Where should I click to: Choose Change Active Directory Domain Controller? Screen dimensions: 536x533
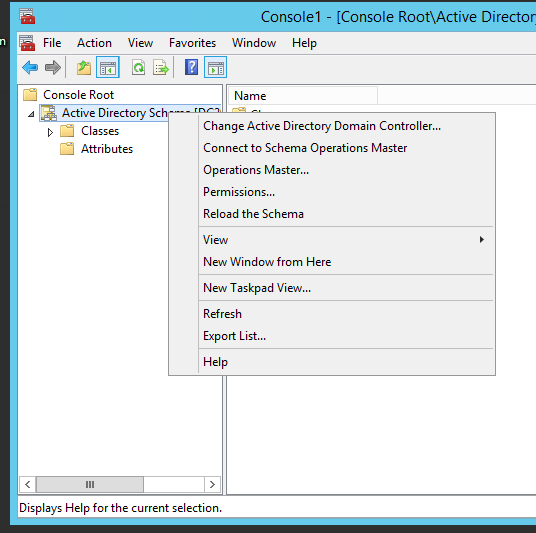332,126
